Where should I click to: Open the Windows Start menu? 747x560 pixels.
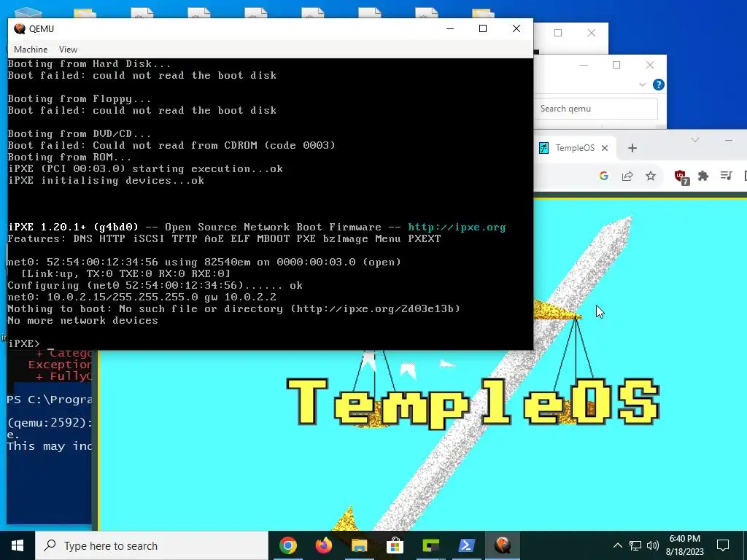tap(18, 545)
